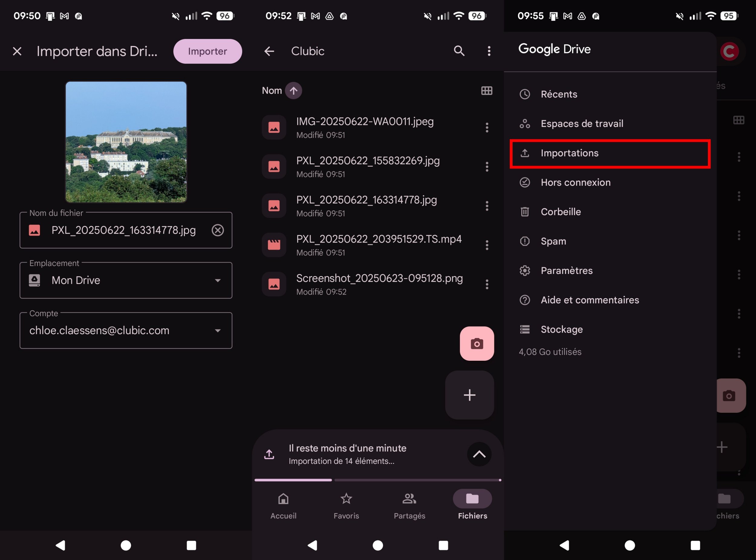Expand the Emplacement Mon Drive dropdown
The image size is (756, 560).
click(x=218, y=280)
